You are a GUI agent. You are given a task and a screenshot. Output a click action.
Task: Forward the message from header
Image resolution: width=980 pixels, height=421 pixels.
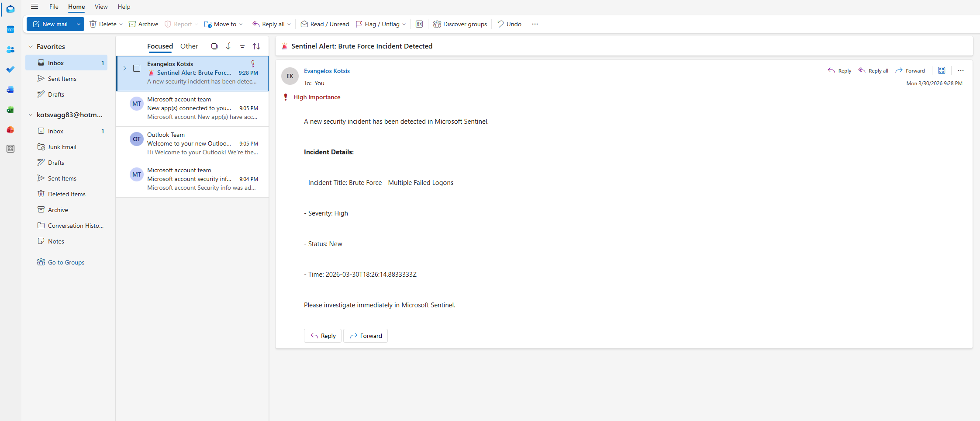pos(910,71)
